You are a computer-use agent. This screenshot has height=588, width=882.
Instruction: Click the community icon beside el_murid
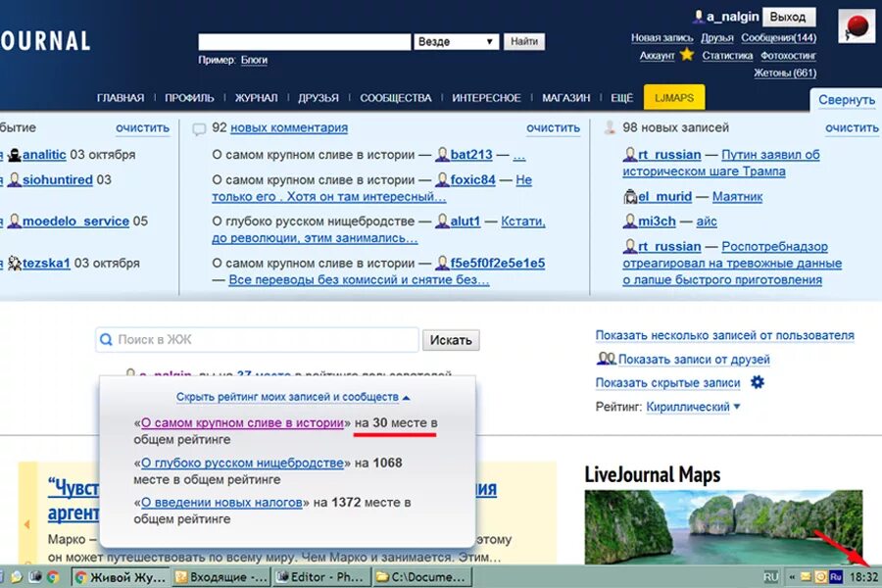point(630,196)
